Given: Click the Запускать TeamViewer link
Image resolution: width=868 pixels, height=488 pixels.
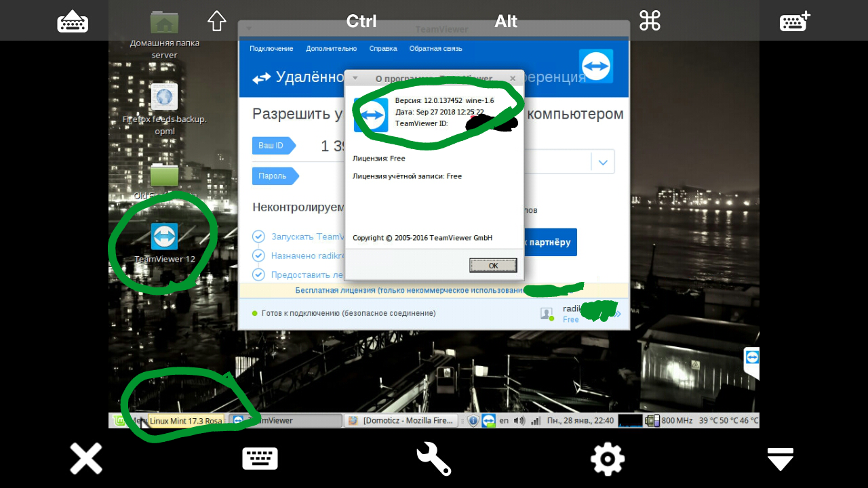Looking at the screenshot, I should (308, 237).
